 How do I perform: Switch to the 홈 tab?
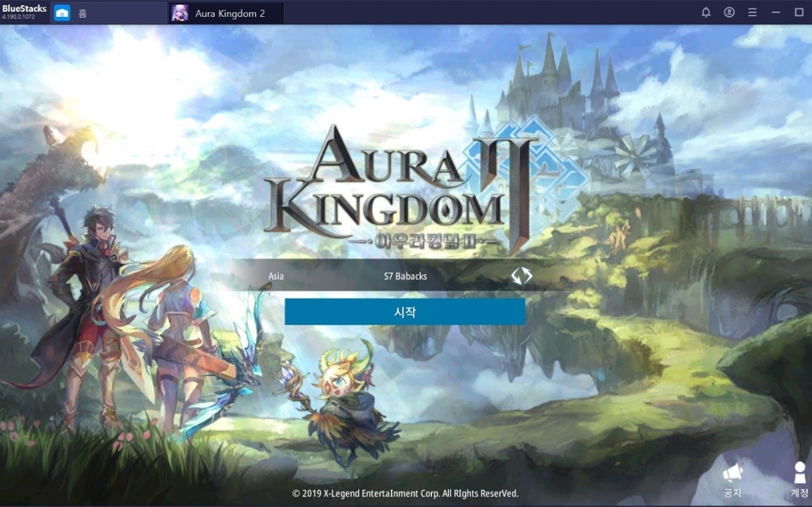[x=109, y=13]
